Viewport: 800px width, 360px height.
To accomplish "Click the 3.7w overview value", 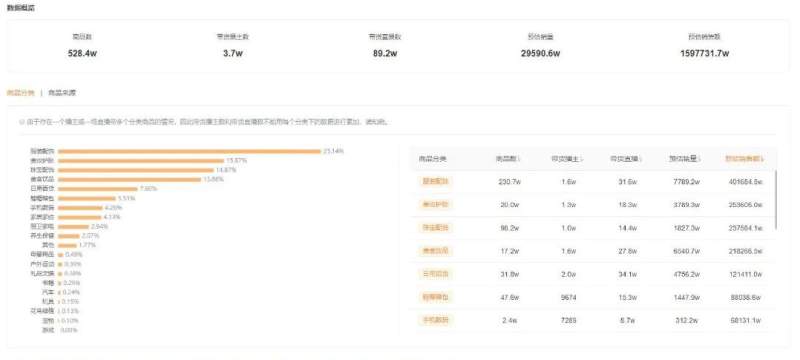I will point(233,54).
